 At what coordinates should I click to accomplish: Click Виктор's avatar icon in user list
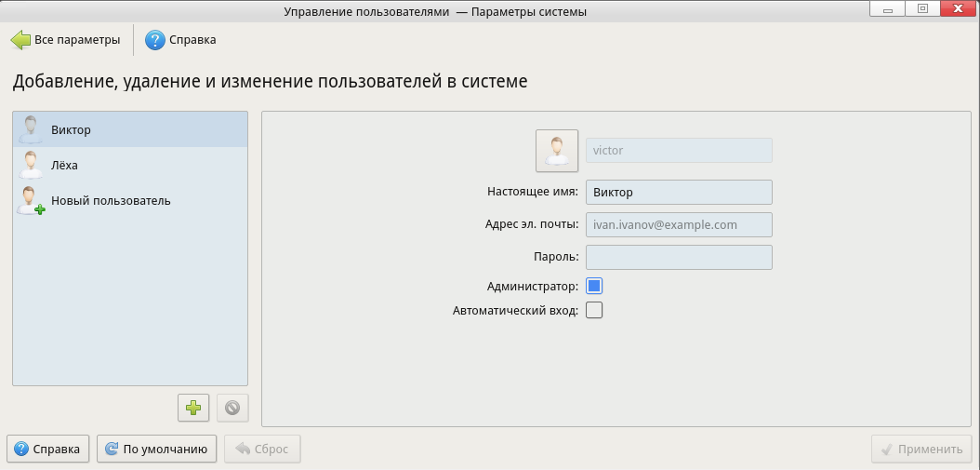pyautogui.click(x=33, y=129)
